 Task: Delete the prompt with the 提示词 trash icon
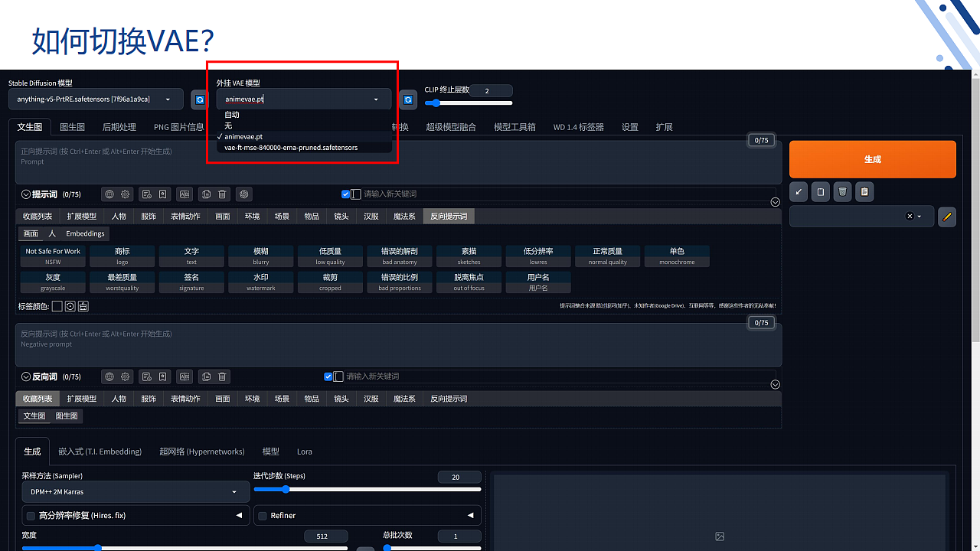tap(222, 194)
